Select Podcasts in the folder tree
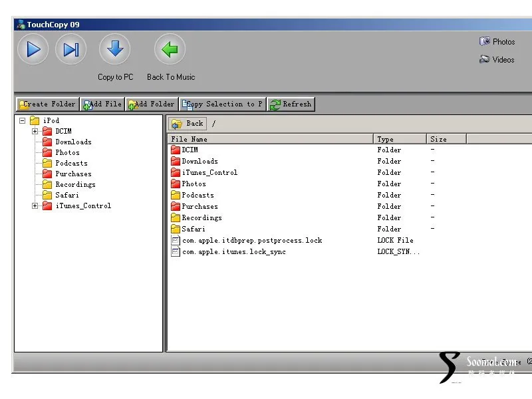Viewport: 532px width, 399px height. click(x=72, y=163)
